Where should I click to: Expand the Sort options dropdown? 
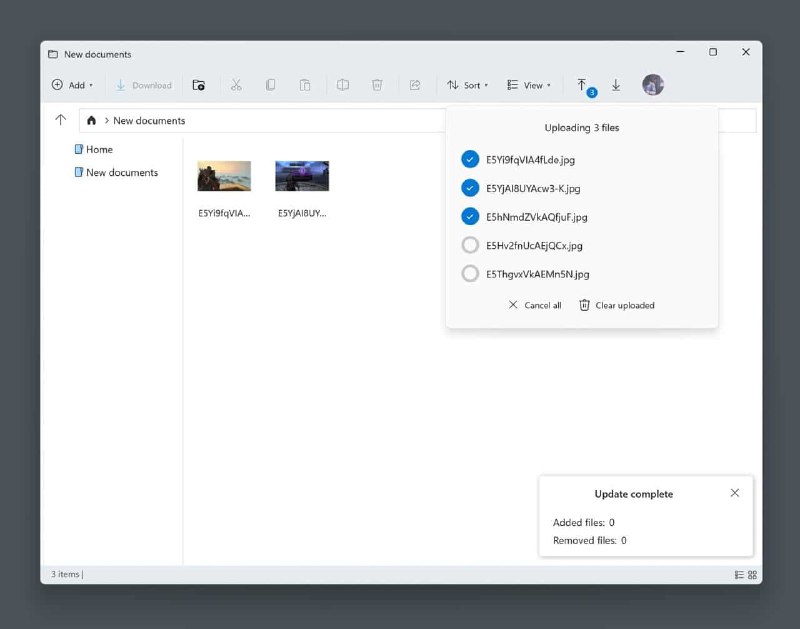[x=467, y=85]
